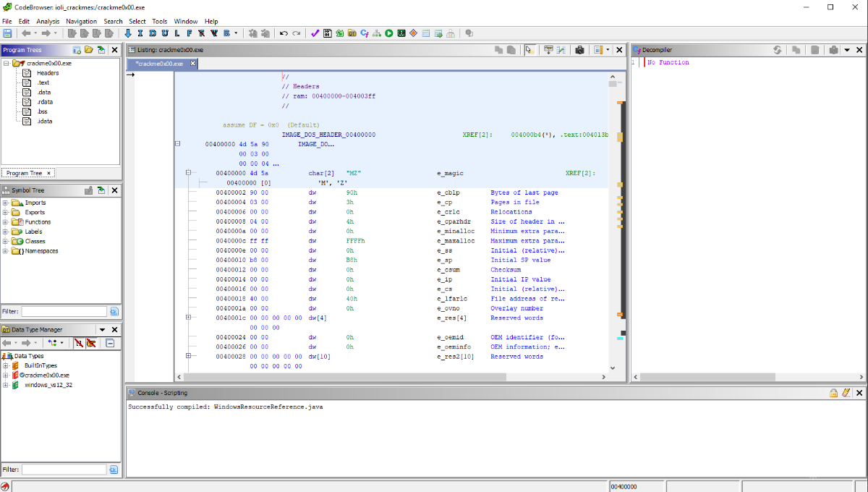Image resolution: width=868 pixels, height=492 pixels.
Task: Expand the Functions node in Symbol Tree
Action: pyautogui.click(x=6, y=222)
